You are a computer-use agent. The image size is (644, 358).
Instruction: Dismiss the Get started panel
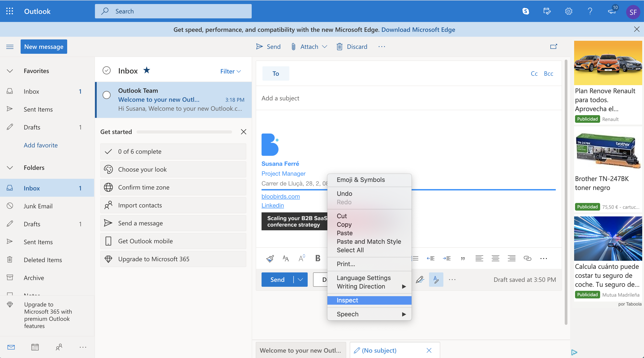coord(243,132)
